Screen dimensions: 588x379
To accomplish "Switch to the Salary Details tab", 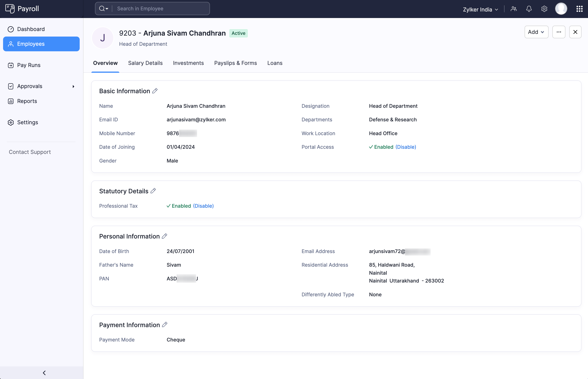I will pyautogui.click(x=145, y=63).
